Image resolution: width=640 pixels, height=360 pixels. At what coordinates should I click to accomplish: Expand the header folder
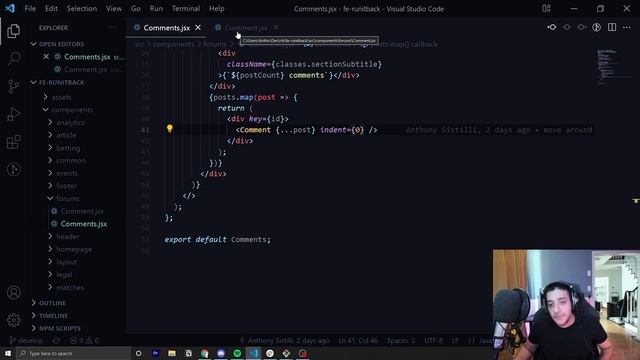pyautogui.click(x=67, y=236)
